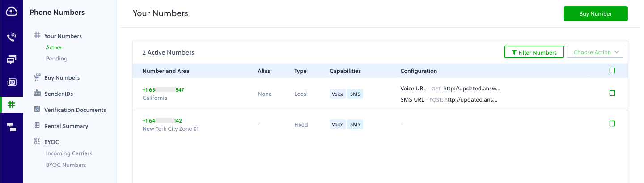Click the Local type value
Screen dimensions: 644x183
pos(301,94)
